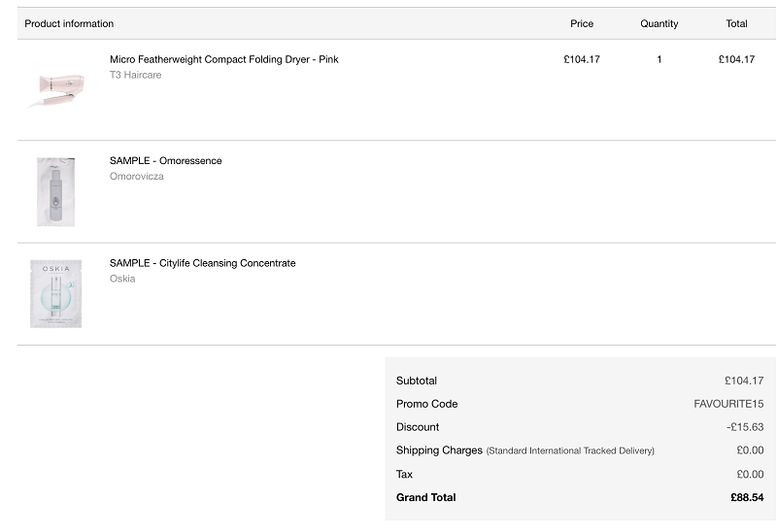Click the T3 Haircare brand name
Viewport: 777px width, 532px height.
coord(135,75)
